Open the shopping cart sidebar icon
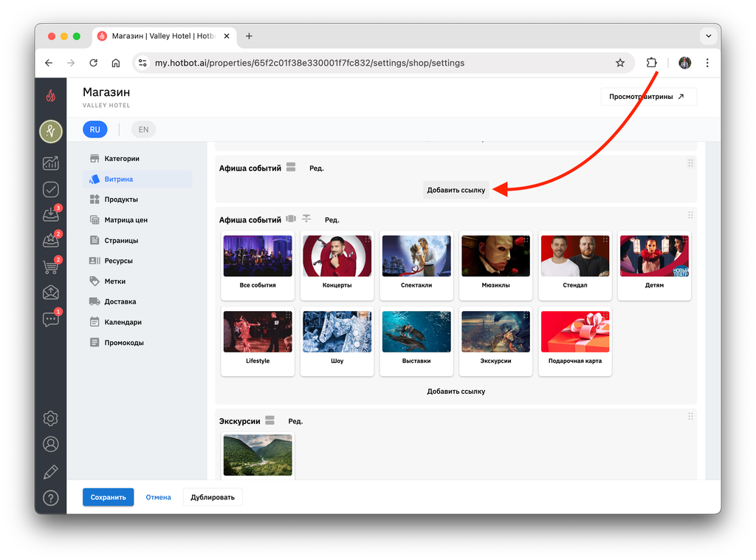This screenshot has width=756, height=560. point(51,266)
